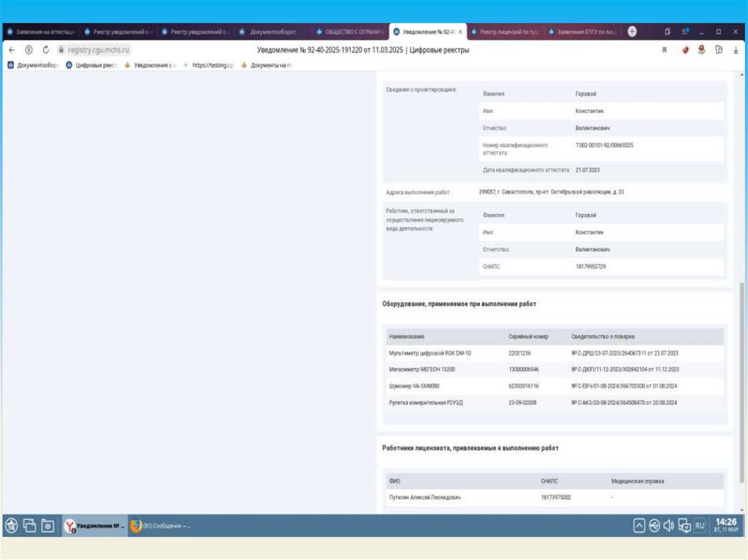Click the Шумомер VA-SM8080 row
Image resolution: width=748 pixels, height=560 pixels.
555,386
